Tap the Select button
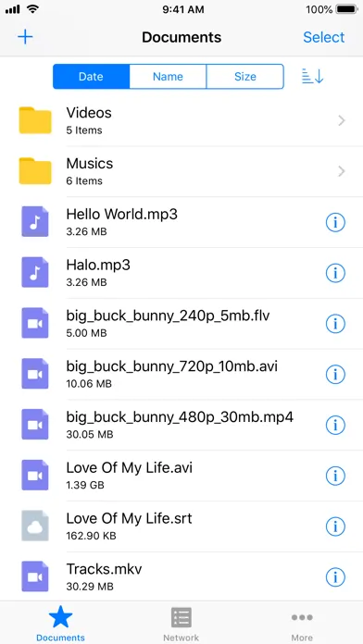The image size is (363, 644). click(x=324, y=37)
